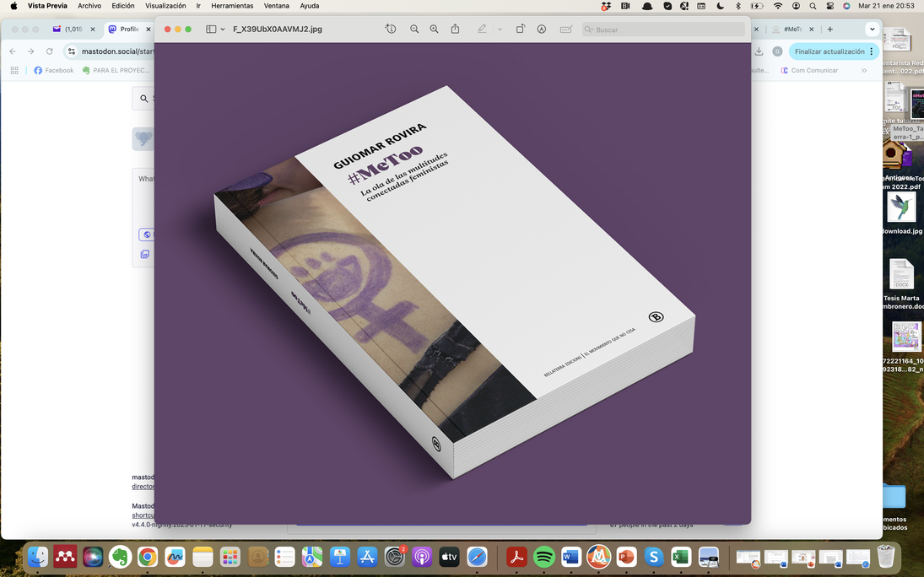
Task: Expand Chrome's tab search dropdown
Action: (873, 29)
